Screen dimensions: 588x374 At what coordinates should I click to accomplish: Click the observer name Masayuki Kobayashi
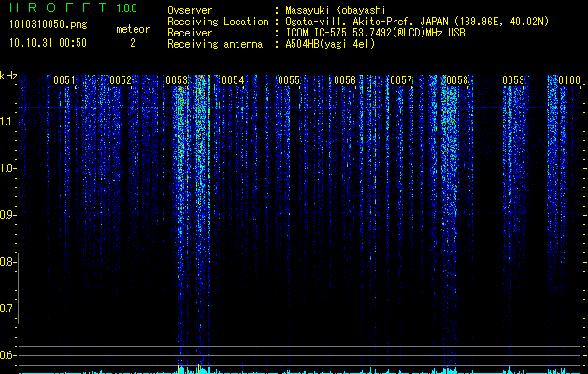tap(336, 10)
